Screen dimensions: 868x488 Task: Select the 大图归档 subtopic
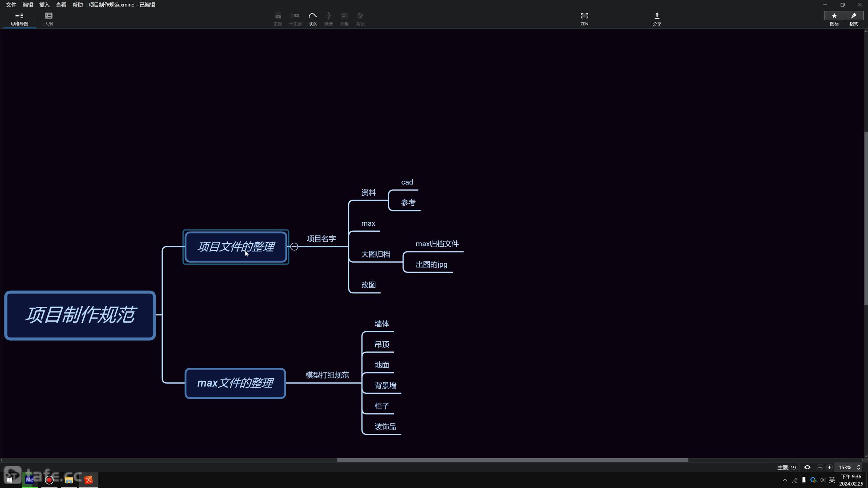[x=375, y=254]
